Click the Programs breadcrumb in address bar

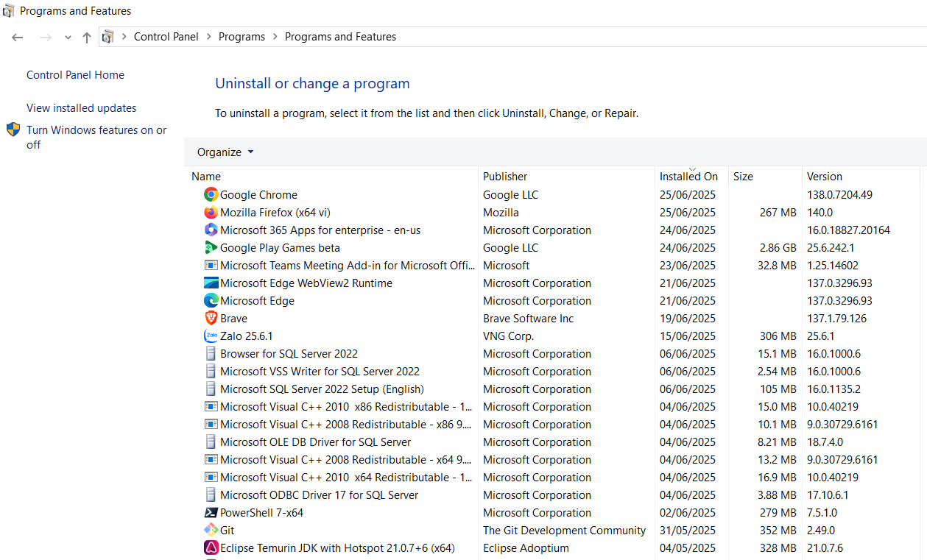[242, 37]
